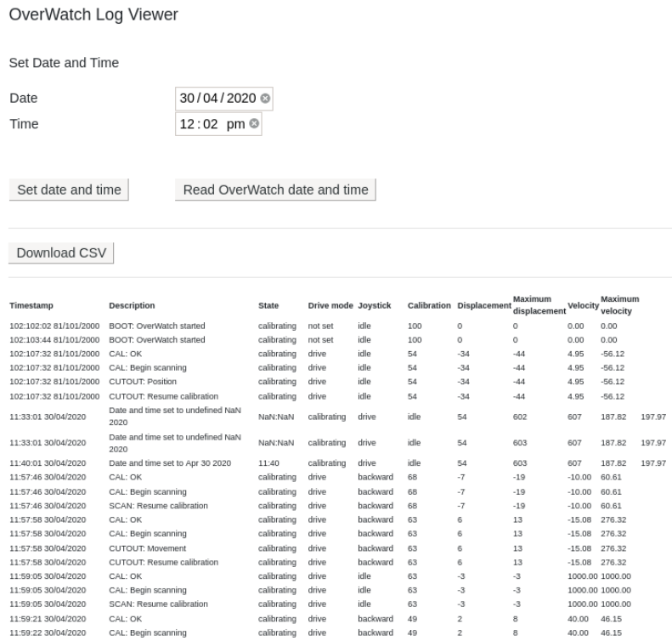Click timestamp 11:40:01 30/04/2020
Viewport: 672px width, 641px height.
pos(48,463)
